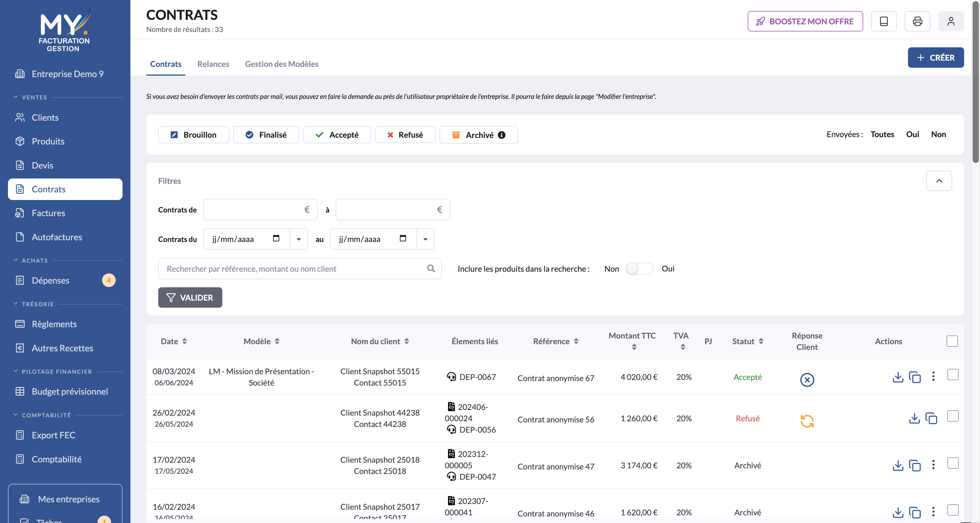Select checkbox for Contrat anonymise 46
Screen dimensions: 980x523
(x=952, y=510)
